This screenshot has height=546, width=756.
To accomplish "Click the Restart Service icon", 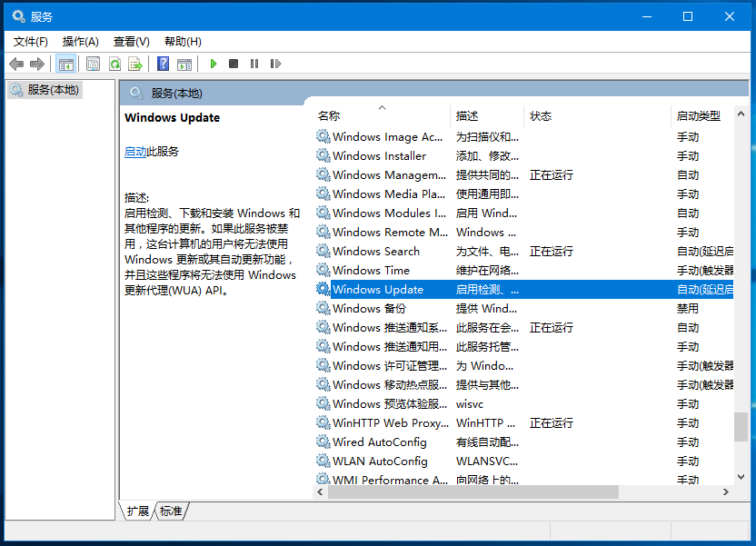I will point(275,64).
